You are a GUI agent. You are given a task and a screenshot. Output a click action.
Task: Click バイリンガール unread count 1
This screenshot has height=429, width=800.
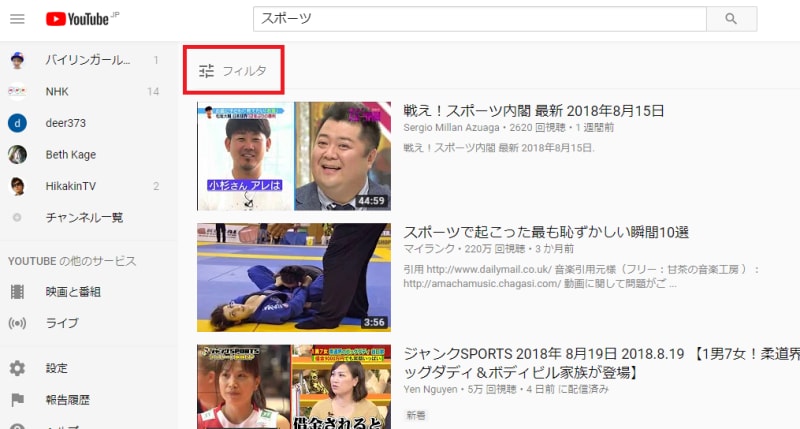coord(156,60)
